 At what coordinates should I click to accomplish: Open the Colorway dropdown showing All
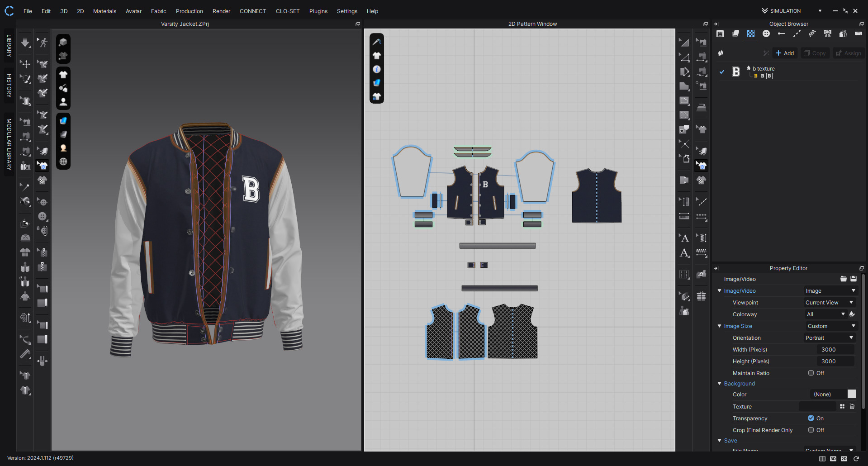click(825, 314)
